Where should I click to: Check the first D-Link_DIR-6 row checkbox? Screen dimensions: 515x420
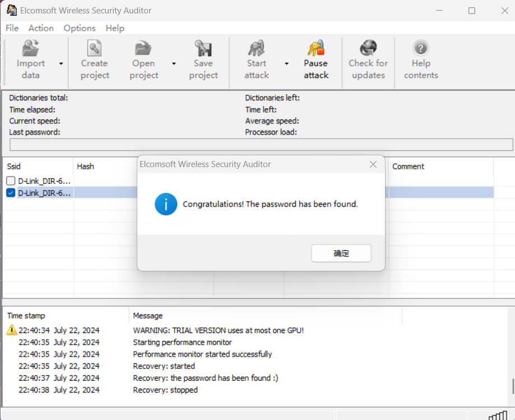click(11, 181)
